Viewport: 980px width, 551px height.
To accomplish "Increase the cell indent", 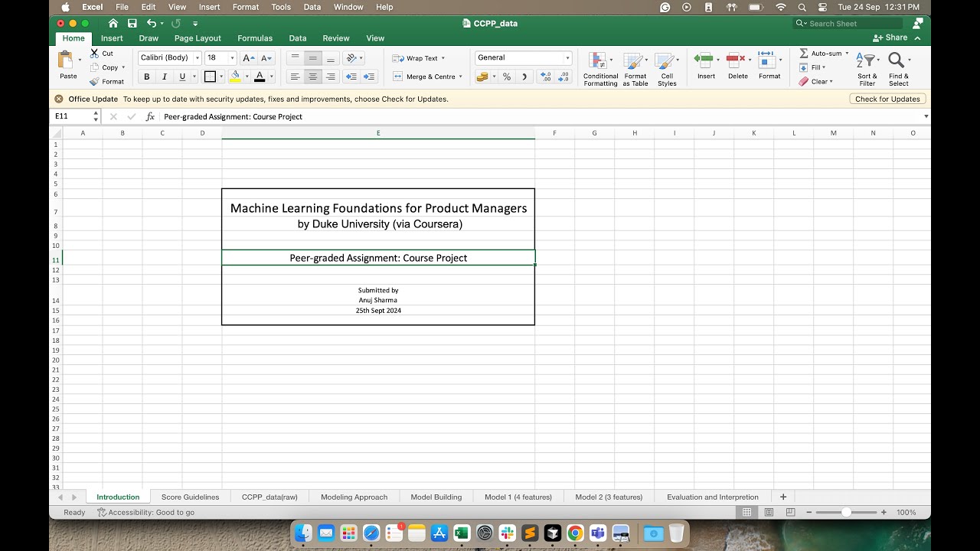I will [x=369, y=77].
